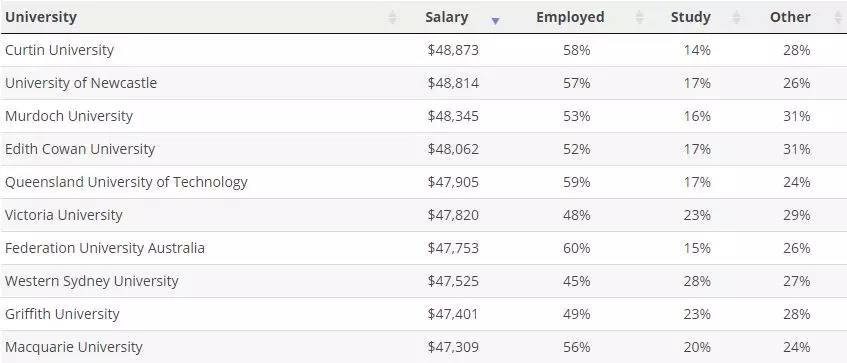Viewport: 847px width, 363px height.
Task: Select Griffith University row name
Action: point(62,314)
